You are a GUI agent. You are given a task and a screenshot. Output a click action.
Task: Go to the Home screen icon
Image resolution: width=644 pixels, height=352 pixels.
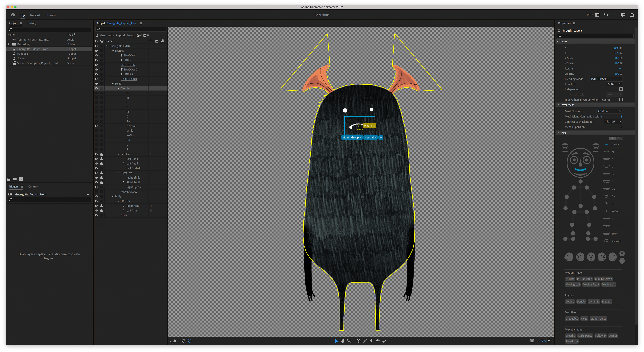tap(13, 15)
